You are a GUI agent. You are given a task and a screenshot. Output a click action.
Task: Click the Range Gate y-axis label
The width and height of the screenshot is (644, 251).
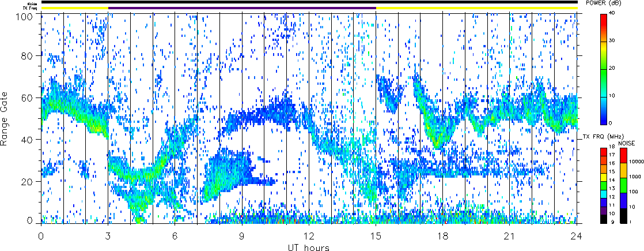tap(5, 118)
